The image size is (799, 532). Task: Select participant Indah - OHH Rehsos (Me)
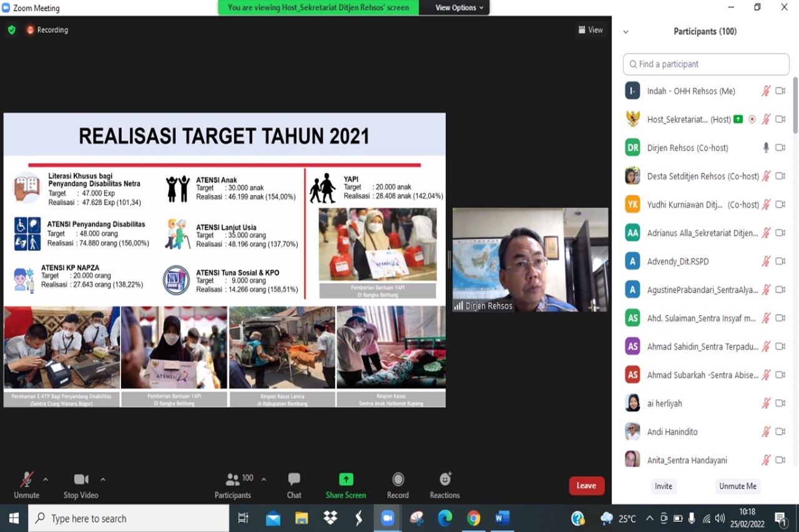coord(705,91)
